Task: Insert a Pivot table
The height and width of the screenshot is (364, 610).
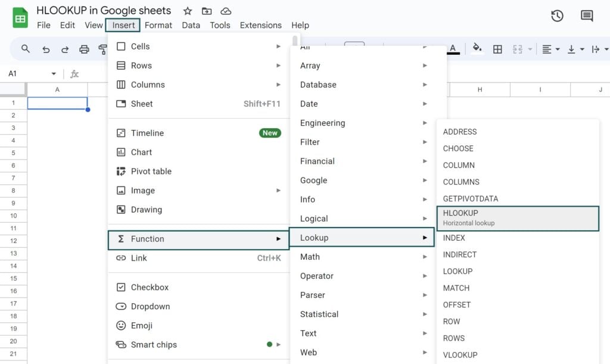Action: (x=198, y=171)
